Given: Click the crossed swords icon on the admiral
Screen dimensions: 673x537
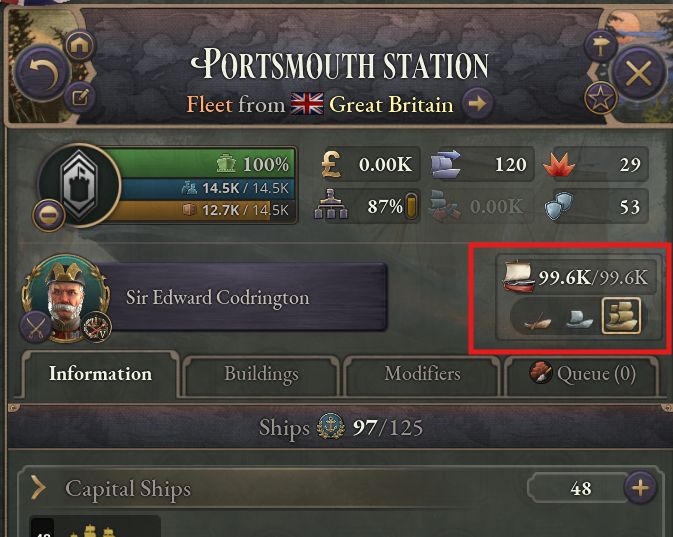Looking at the screenshot, I should pyautogui.click(x=36, y=325).
